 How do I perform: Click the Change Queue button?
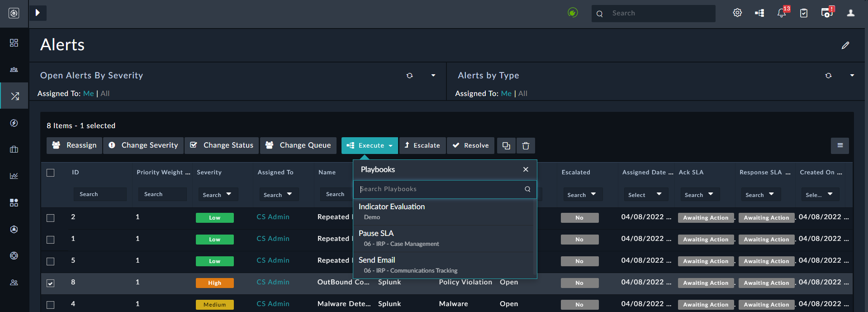click(x=298, y=145)
